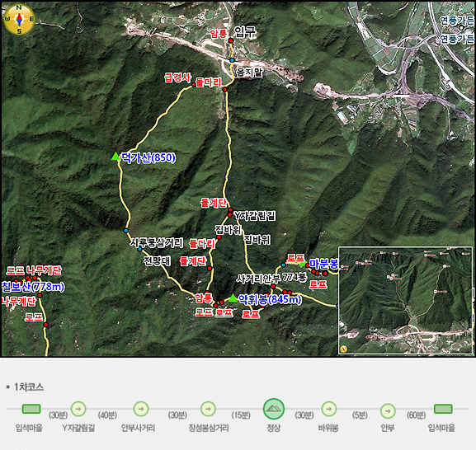The width and height of the screenshot is (476, 450).
Task: Click the arrow icon above 안부사거리
Action: (x=141, y=409)
